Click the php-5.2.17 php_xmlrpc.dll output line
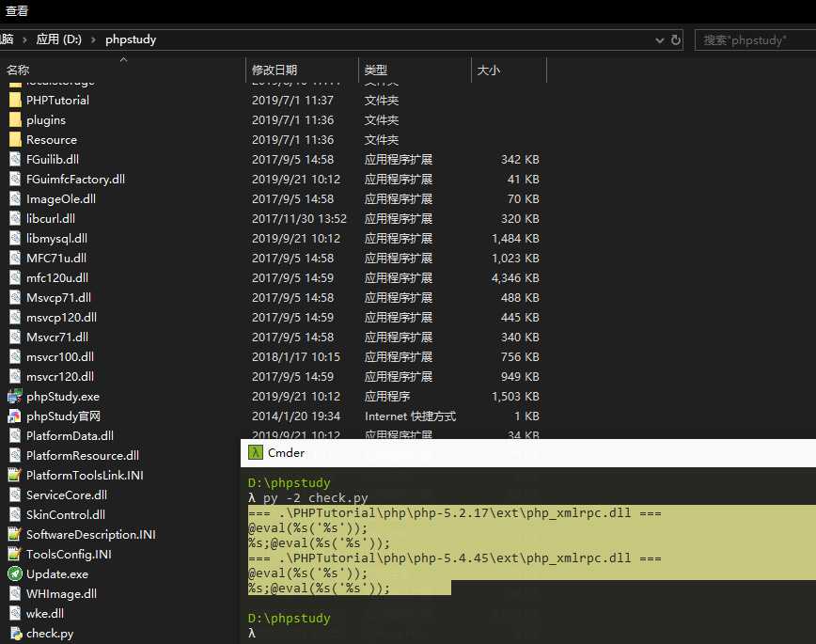The image size is (816, 644). click(454, 512)
